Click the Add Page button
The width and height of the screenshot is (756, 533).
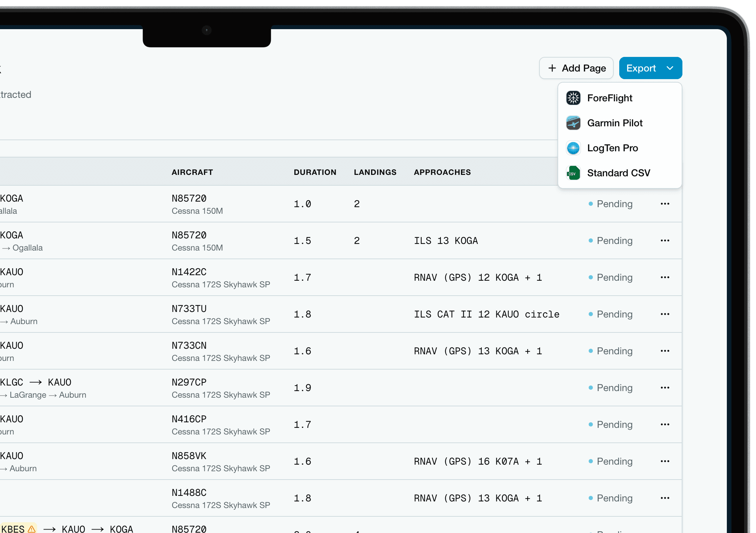(576, 68)
